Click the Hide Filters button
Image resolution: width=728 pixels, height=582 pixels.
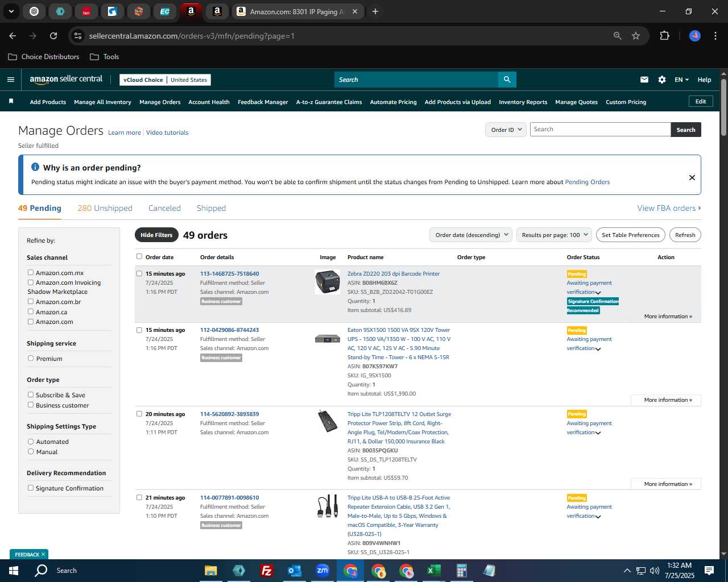pos(156,235)
